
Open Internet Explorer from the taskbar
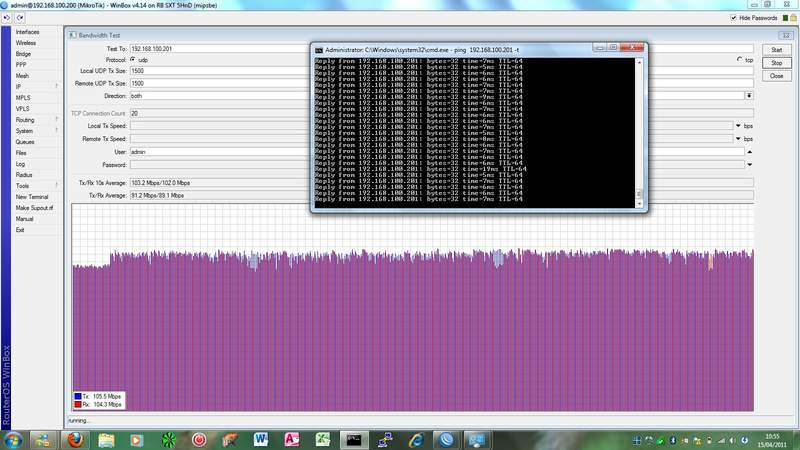pyautogui.click(x=416, y=440)
